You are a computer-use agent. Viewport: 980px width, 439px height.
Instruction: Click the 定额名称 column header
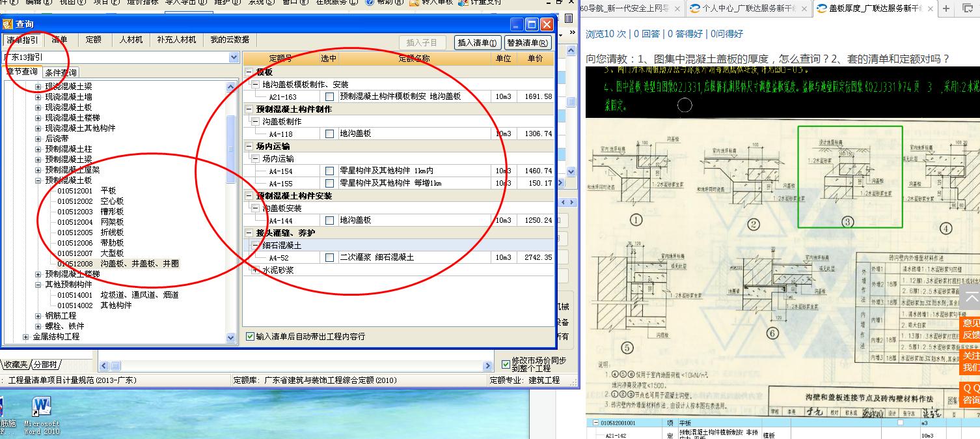pos(414,59)
